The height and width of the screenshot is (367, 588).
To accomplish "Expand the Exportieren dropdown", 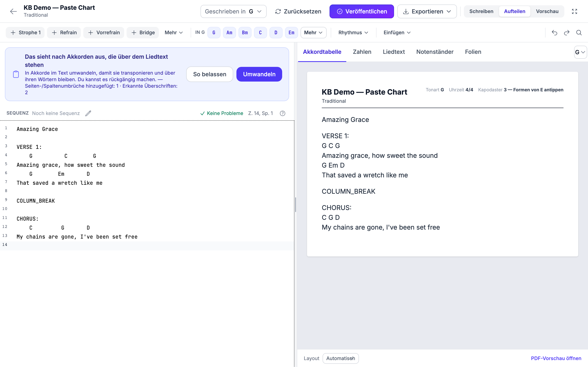I will 427,11.
